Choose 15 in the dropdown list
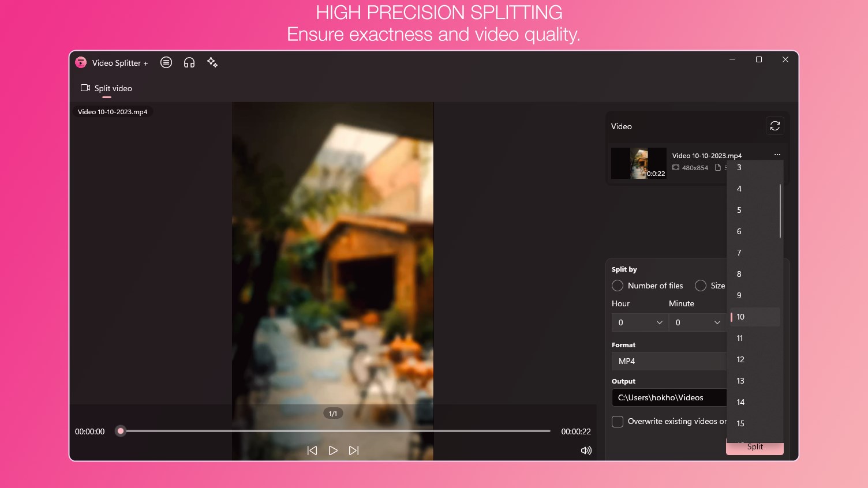Viewport: 868px width, 488px height. [755, 423]
